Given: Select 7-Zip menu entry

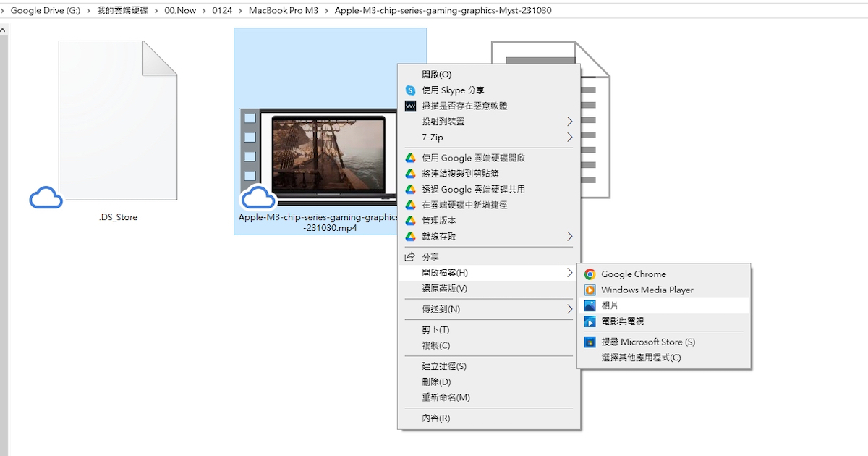Looking at the screenshot, I should point(489,138).
